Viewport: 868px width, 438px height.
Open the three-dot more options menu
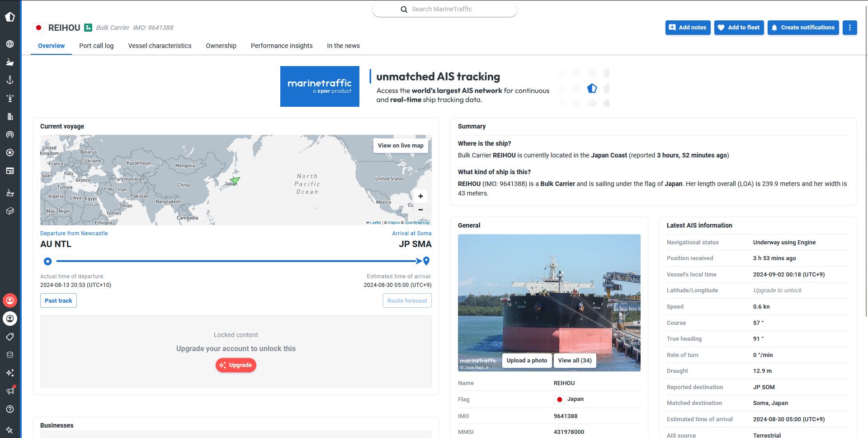coord(849,28)
